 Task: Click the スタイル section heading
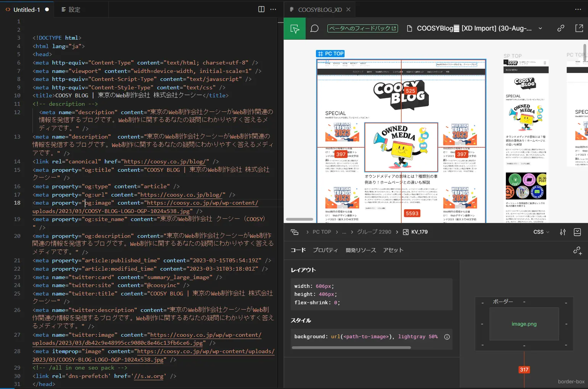click(x=301, y=320)
